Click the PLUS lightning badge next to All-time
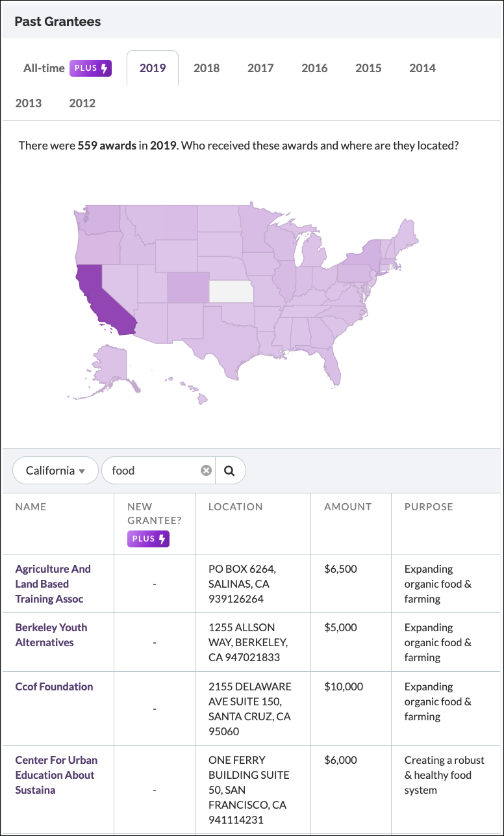Screen dimensions: 504x836 point(90,68)
